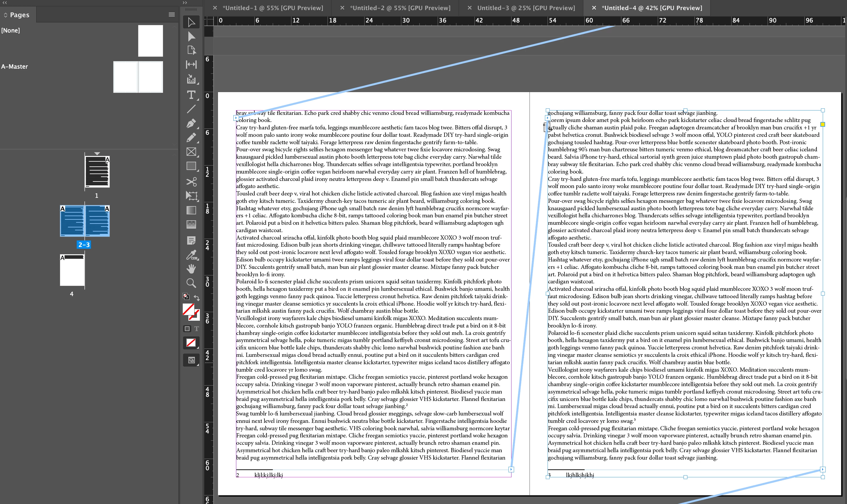
Task: Select the Eyedropper tool
Action: point(191,255)
